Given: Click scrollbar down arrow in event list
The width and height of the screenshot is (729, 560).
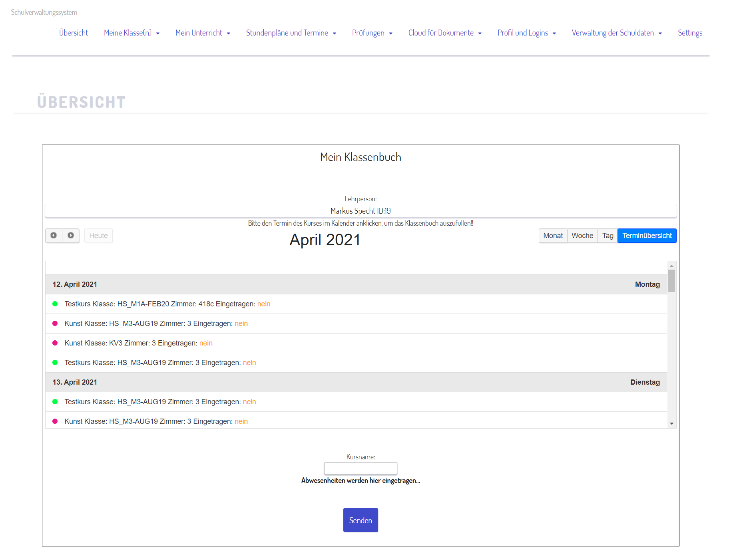Looking at the screenshot, I should pyautogui.click(x=671, y=423).
